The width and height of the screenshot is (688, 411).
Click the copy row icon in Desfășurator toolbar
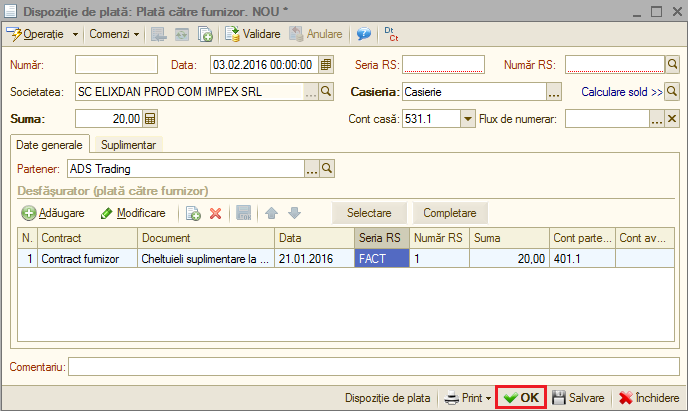coord(193,214)
